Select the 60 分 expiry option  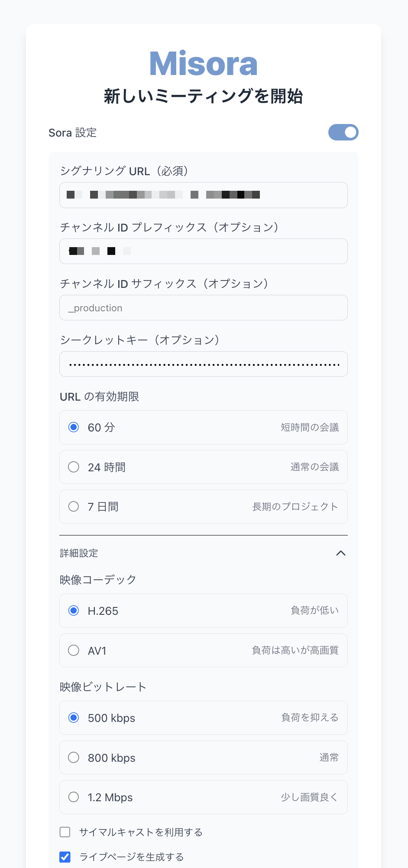[x=74, y=427]
